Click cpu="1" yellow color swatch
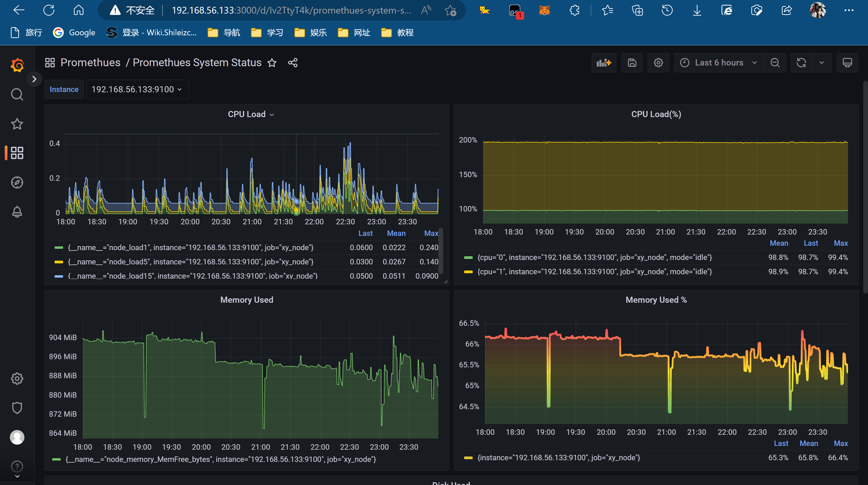Image resolution: width=868 pixels, height=485 pixels. tap(468, 272)
